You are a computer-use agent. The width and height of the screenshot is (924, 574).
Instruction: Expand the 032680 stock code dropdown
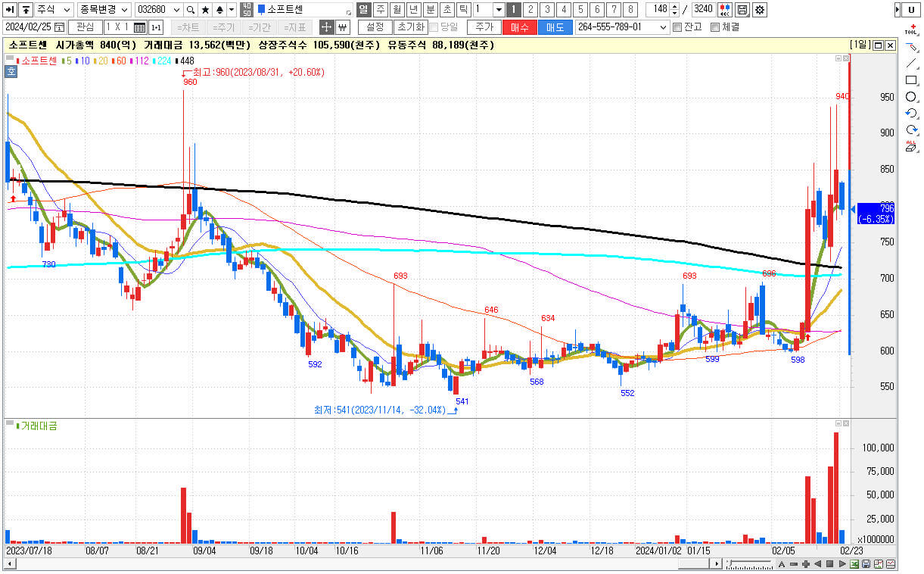(x=176, y=10)
